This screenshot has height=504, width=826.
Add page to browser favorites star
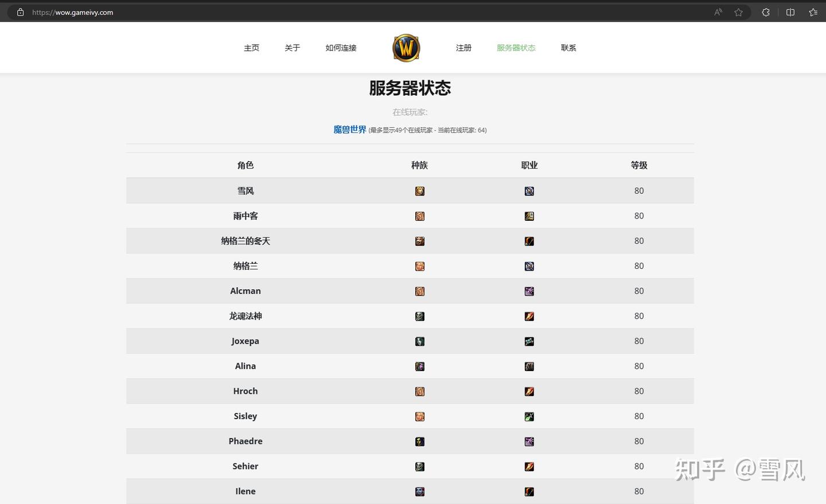pos(739,12)
